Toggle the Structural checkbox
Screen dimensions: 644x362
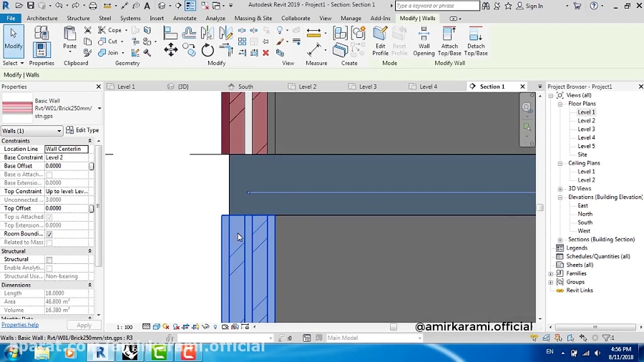[x=49, y=260]
